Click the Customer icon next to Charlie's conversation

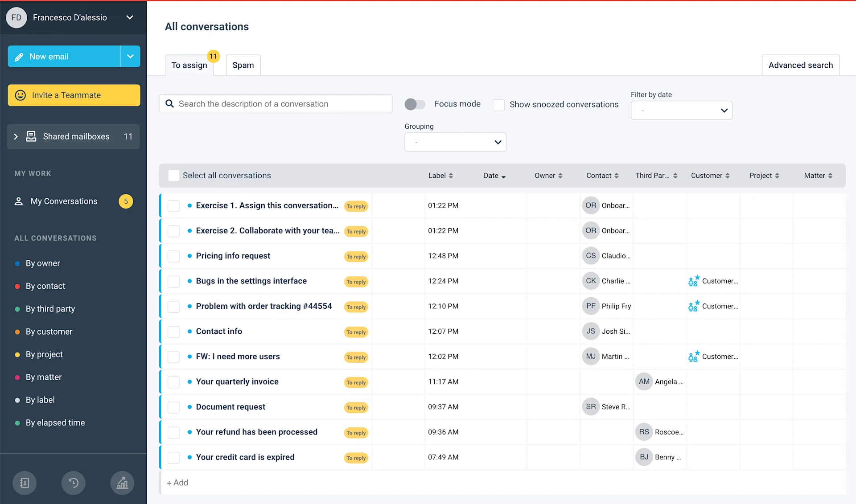693,281
